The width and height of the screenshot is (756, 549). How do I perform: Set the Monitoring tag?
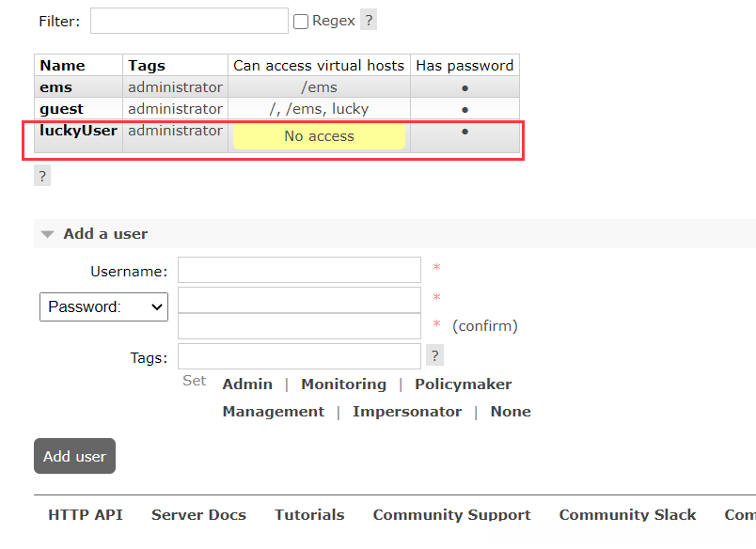343,384
